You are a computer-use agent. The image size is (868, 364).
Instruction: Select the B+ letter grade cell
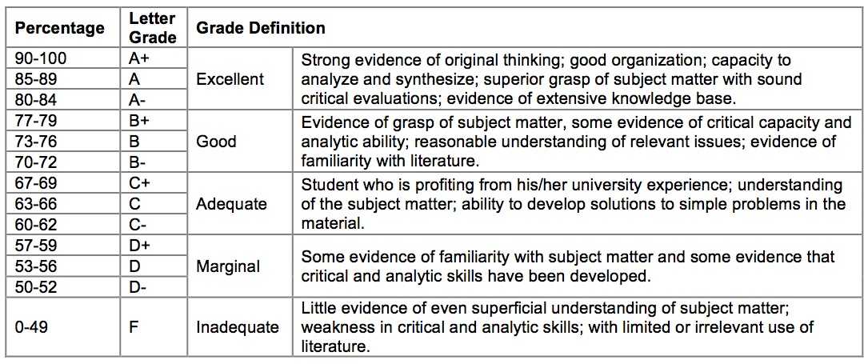[x=154, y=120]
